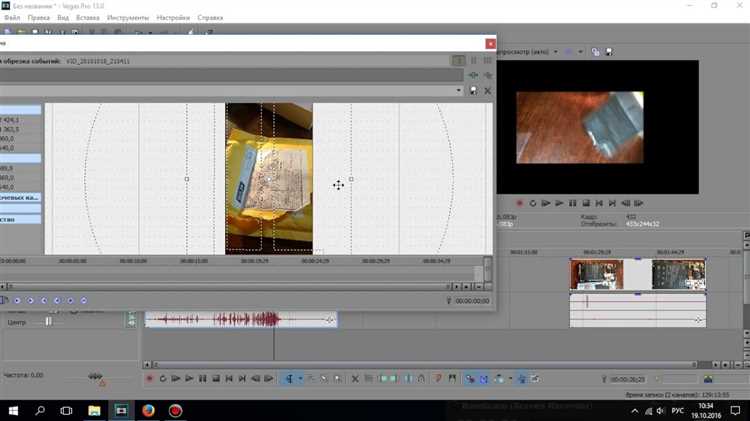
Task: Click the Delete keyframe button in Pan/Crop
Action: tap(84, 300)
